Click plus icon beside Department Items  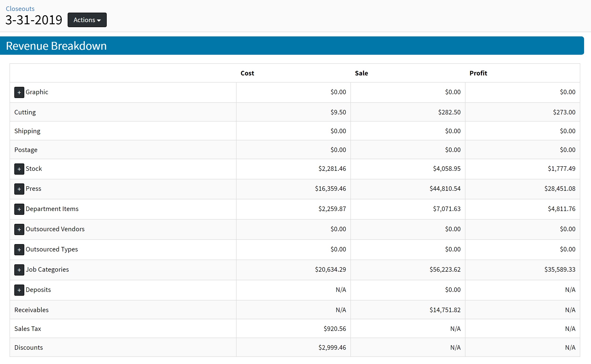pyautogui.click(x=19, y=209)
